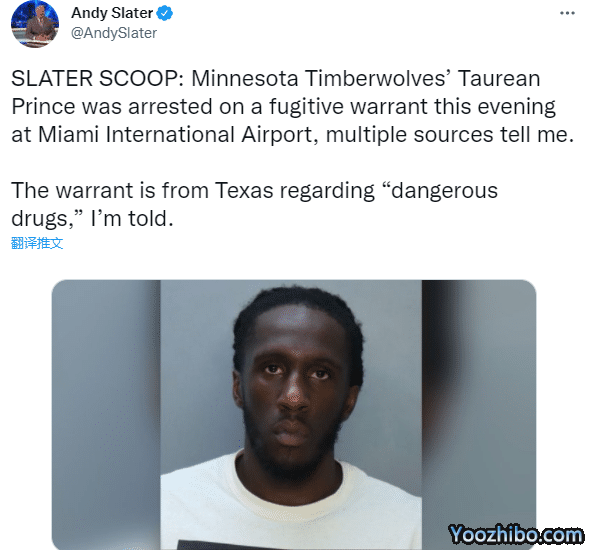Click the ending words I'm told.
Screen dimensions: 591x550
[132, 218]
